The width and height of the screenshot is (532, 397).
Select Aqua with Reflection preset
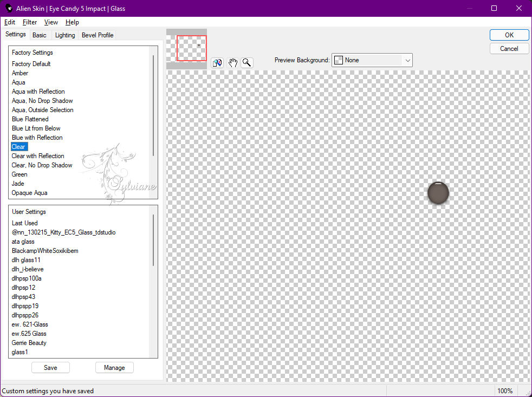coord(38,92)
